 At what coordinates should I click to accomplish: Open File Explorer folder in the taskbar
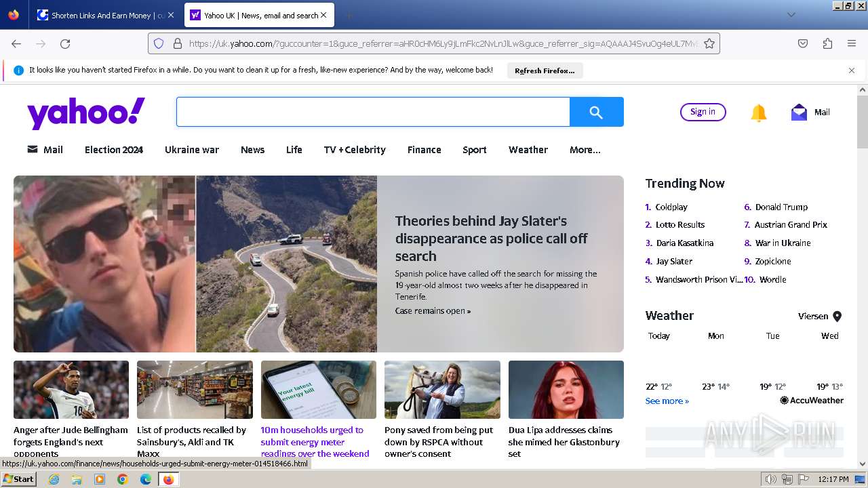click(77, 479)
